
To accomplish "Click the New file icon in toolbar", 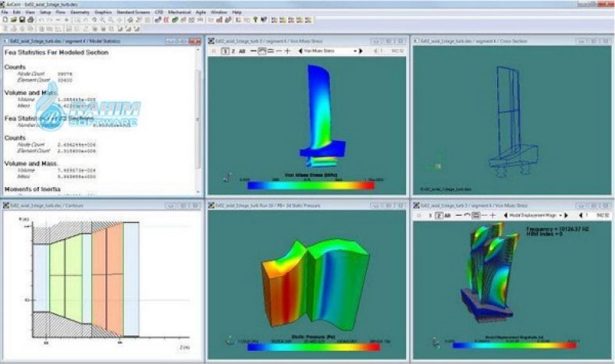I will (5, 19).
